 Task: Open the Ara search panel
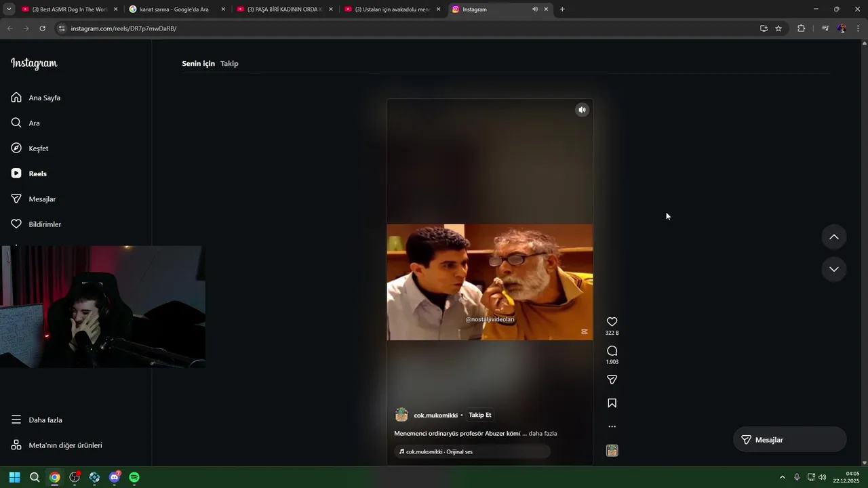pos(26,123)
